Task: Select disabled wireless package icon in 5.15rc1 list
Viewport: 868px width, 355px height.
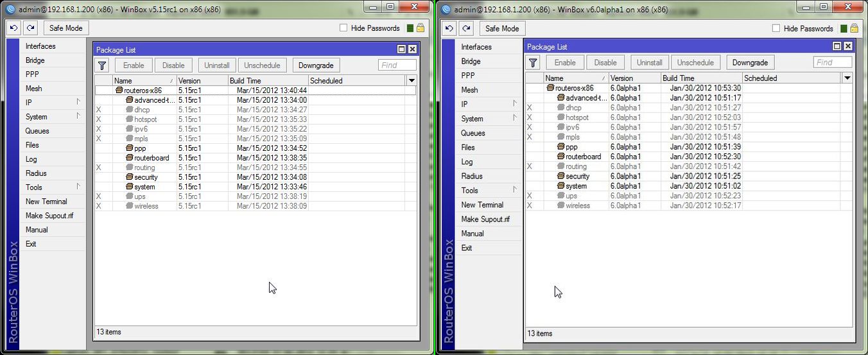Action: coord(129,206)
